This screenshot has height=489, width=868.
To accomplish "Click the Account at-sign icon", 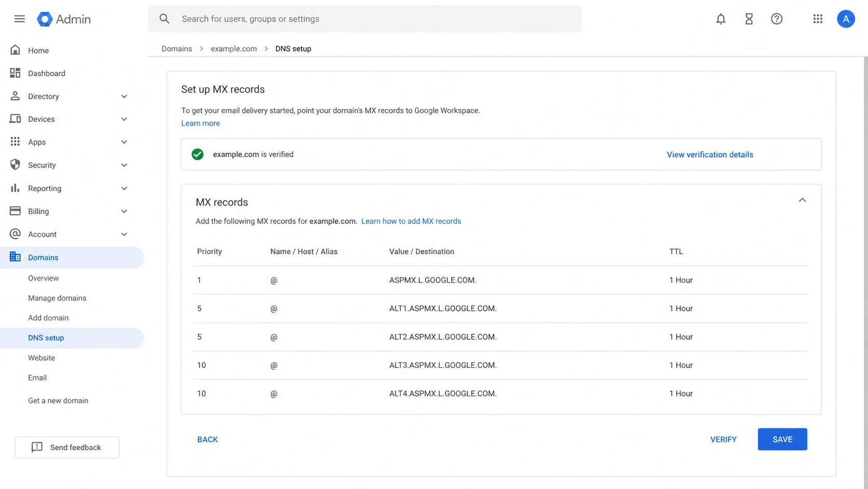I will pos(15,234).
